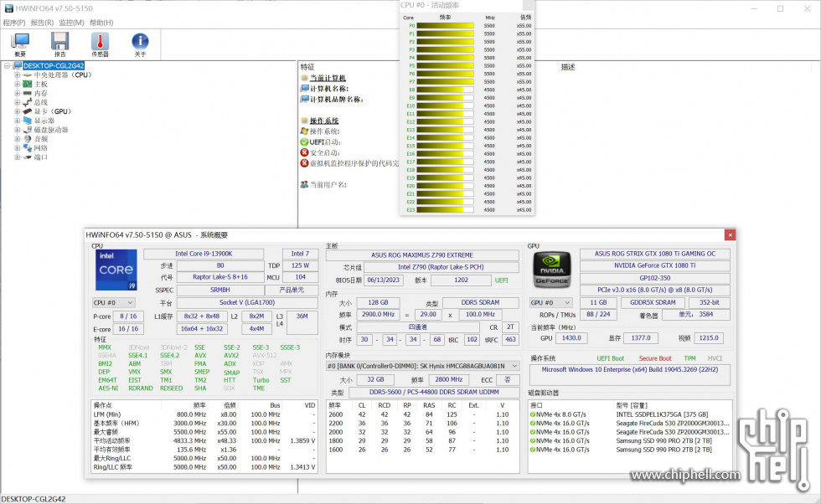Expand the 内存 tree node
Screen dimensions: 821x504
pyautogui.click(x=18, y=93)
